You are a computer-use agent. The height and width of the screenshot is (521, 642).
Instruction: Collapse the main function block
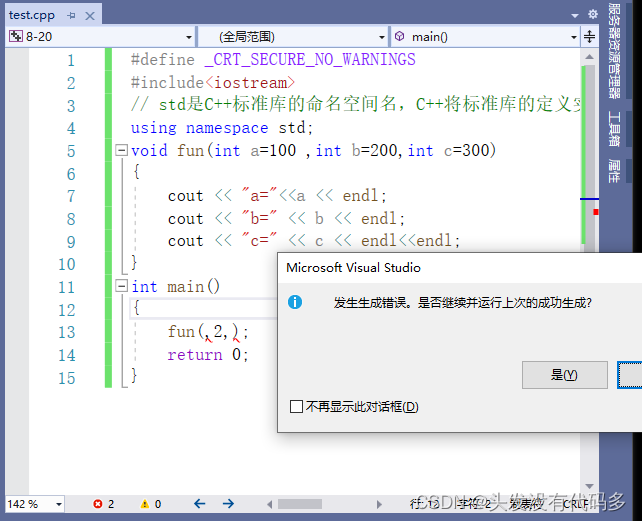(121, 285)
